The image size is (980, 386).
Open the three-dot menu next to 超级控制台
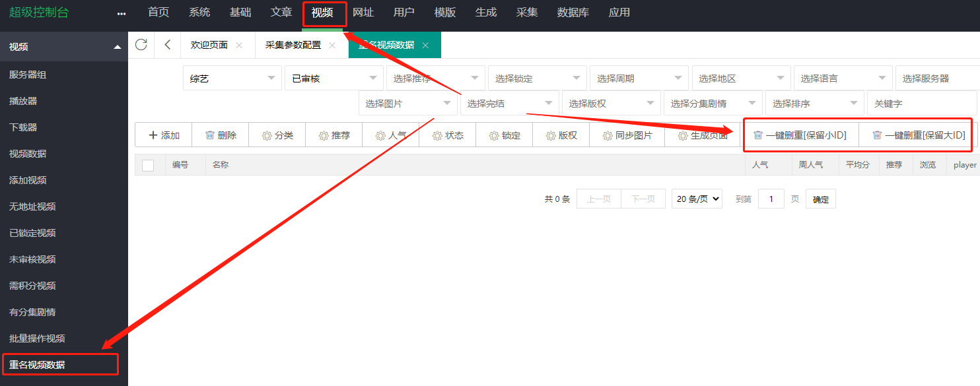click(121, 14)
